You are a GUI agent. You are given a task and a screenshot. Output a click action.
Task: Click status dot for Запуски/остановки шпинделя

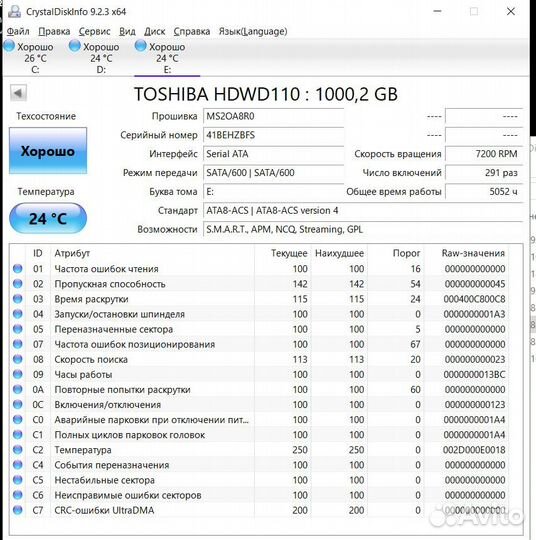point(18,314)
